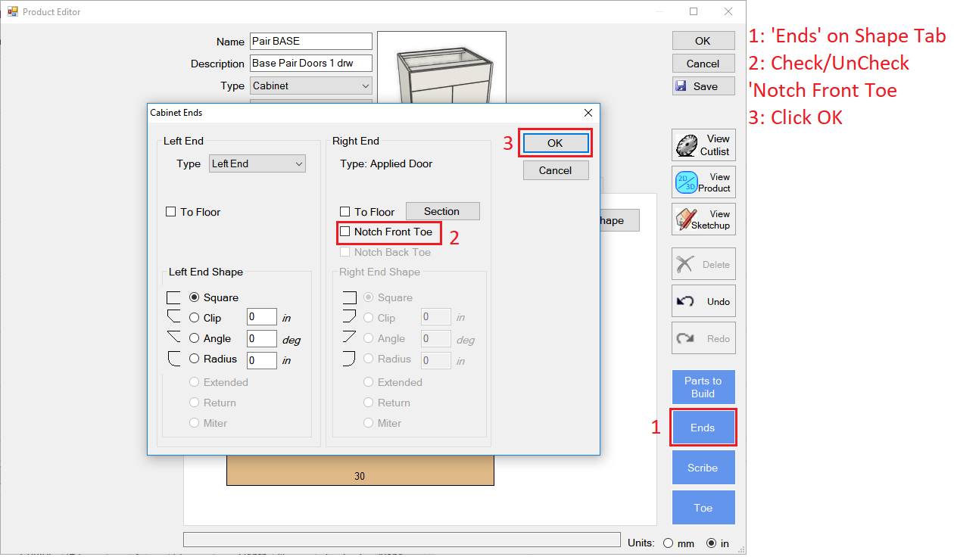Close the Cabinet Ends dialog
This screenshot has width=954, height=560.
588,113
